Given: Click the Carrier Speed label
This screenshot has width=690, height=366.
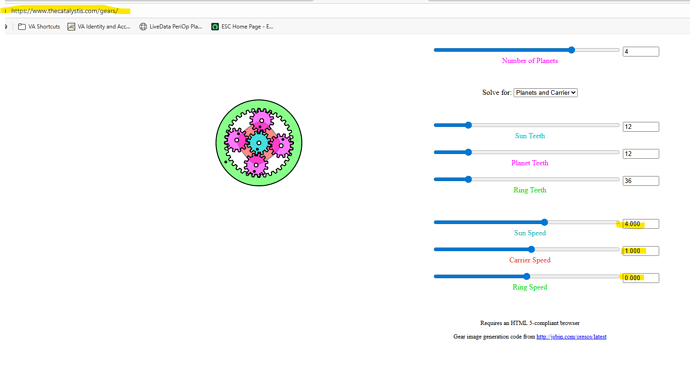Looking at the screenshot, I should pyautogui.click(x=530, y=260).
